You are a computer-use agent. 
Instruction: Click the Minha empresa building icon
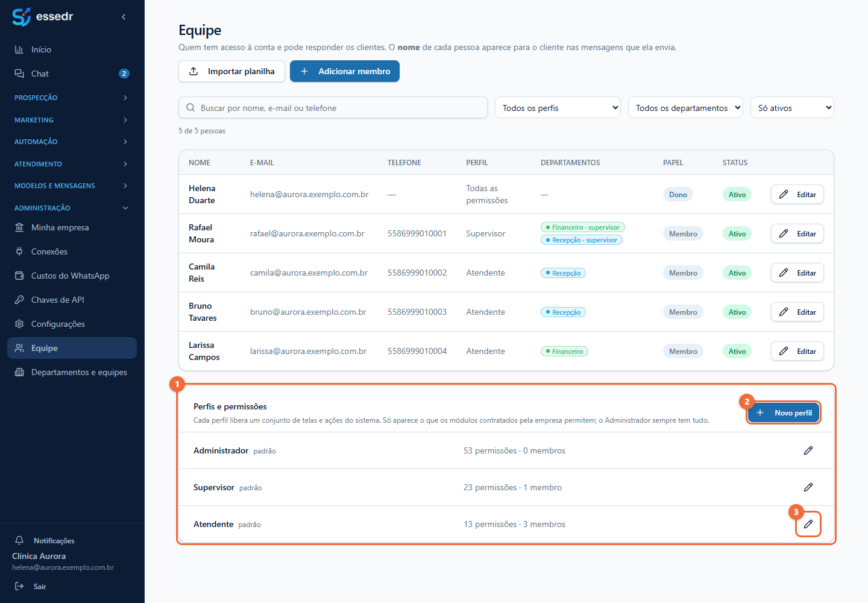tap(19, 227)
